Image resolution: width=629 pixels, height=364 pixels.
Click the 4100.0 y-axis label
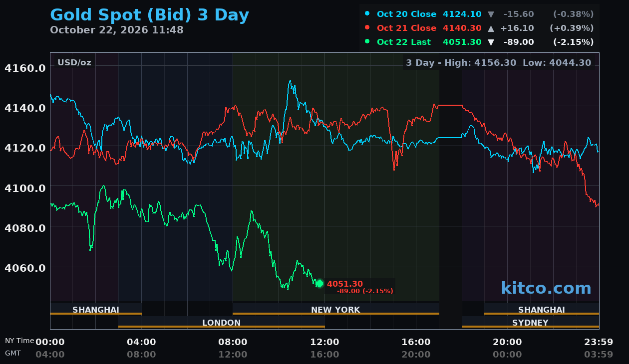point(25,188)
